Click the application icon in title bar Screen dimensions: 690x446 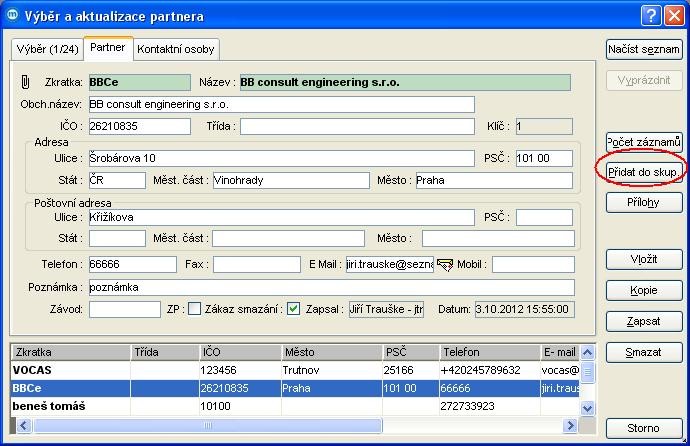[x=13, y=15]
